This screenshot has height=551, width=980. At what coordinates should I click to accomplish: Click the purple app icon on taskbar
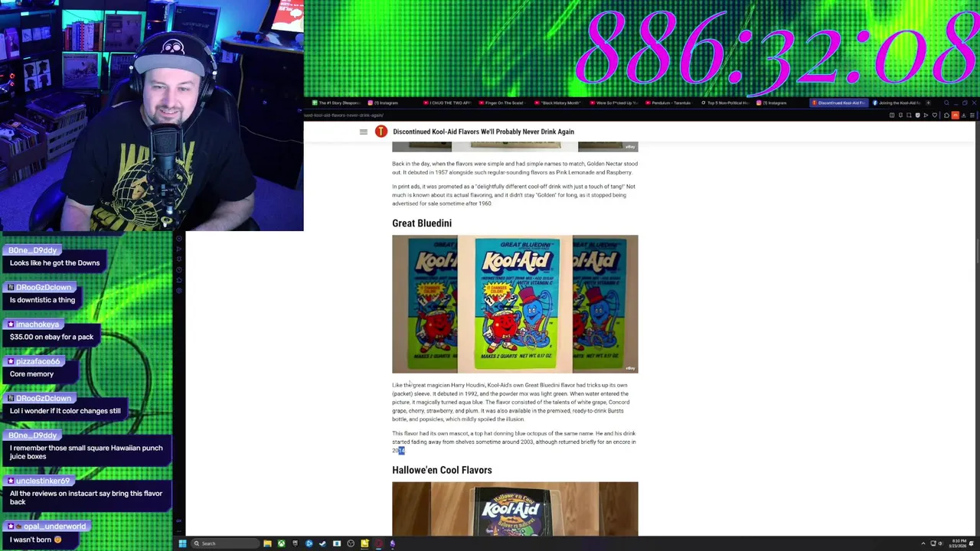[x=393, y=543]
